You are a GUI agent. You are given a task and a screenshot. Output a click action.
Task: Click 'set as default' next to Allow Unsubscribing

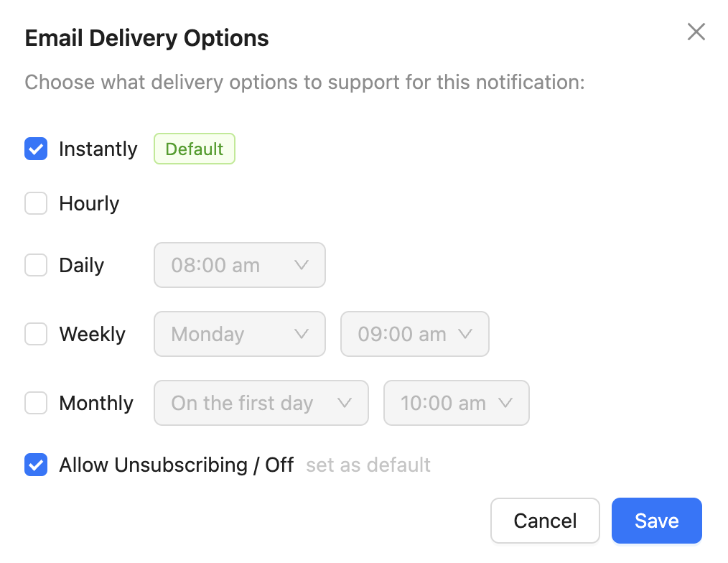[x=368, y=465]
